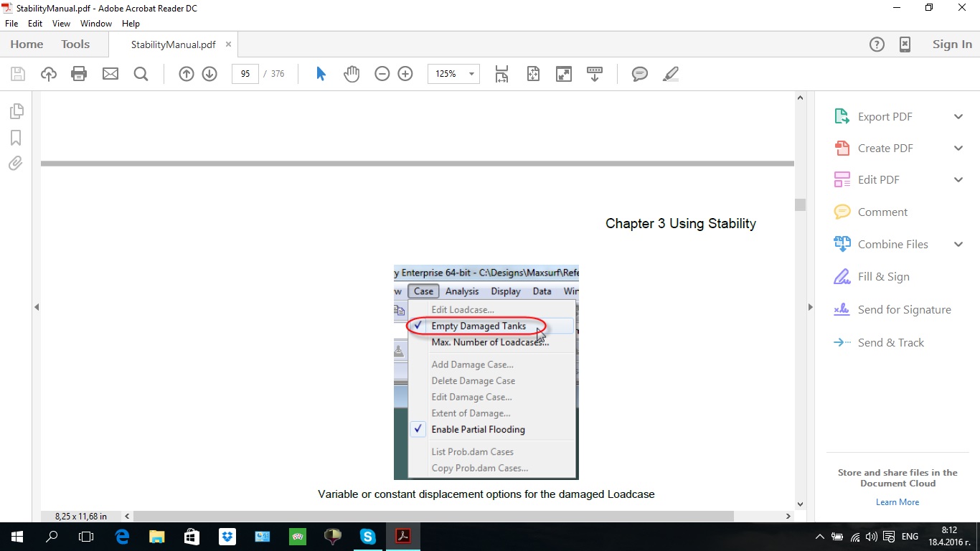Switch to the Tools tab
The image size is (980, 551).
(75, 44)
